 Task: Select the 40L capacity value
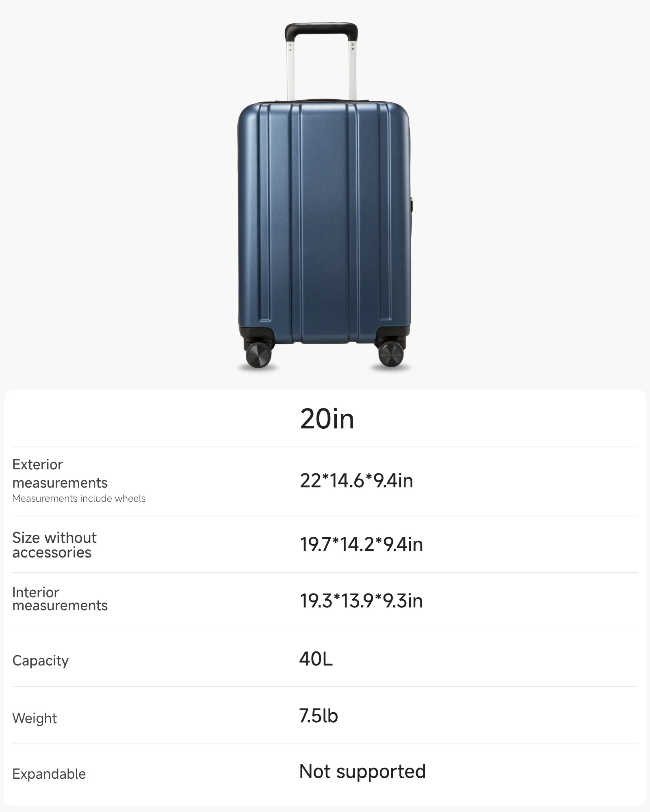[316, 659]
